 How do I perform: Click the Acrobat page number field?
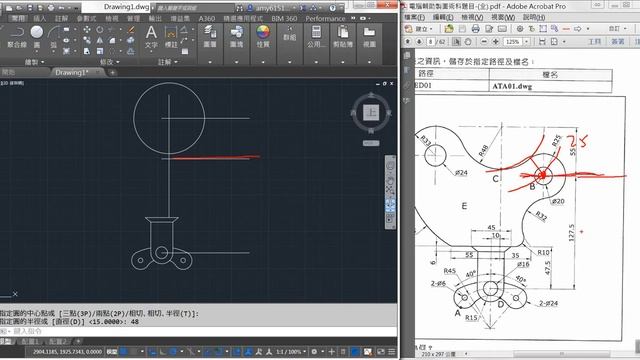tap(431, 42)
